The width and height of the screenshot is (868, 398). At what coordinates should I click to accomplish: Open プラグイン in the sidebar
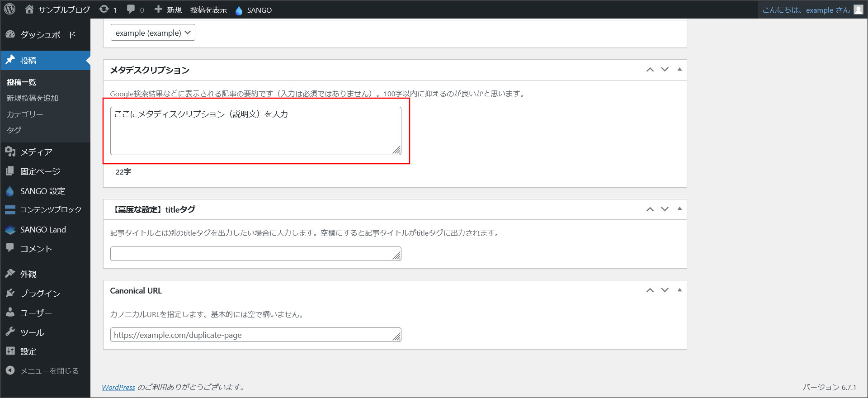tap(40, 294)
